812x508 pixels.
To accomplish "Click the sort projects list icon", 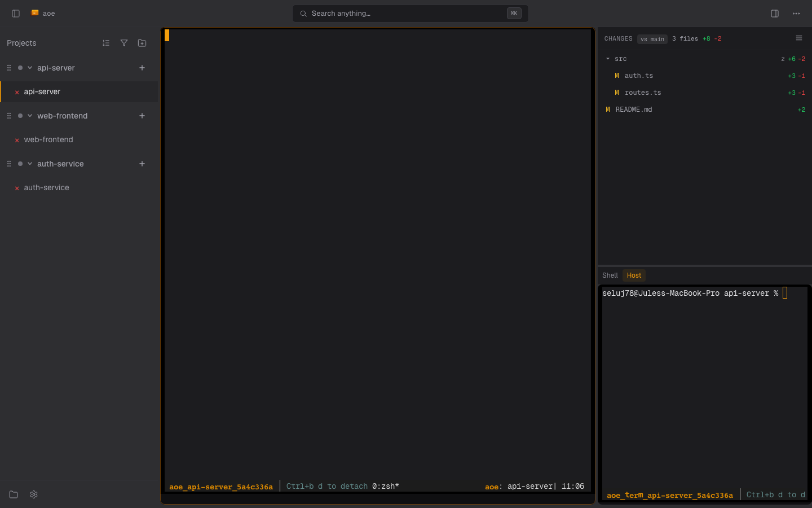I will tap(106, 43).
